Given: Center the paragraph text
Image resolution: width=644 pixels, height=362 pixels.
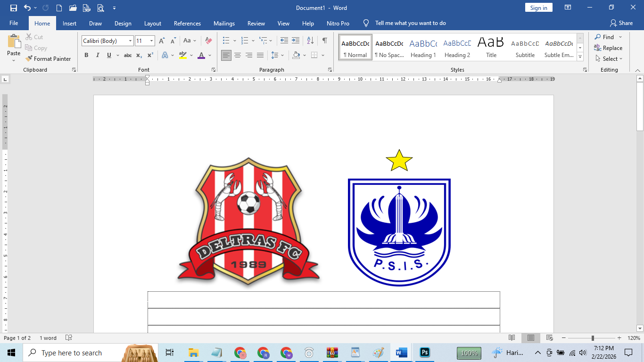Looking at the screenshot, I should point(238,55).
